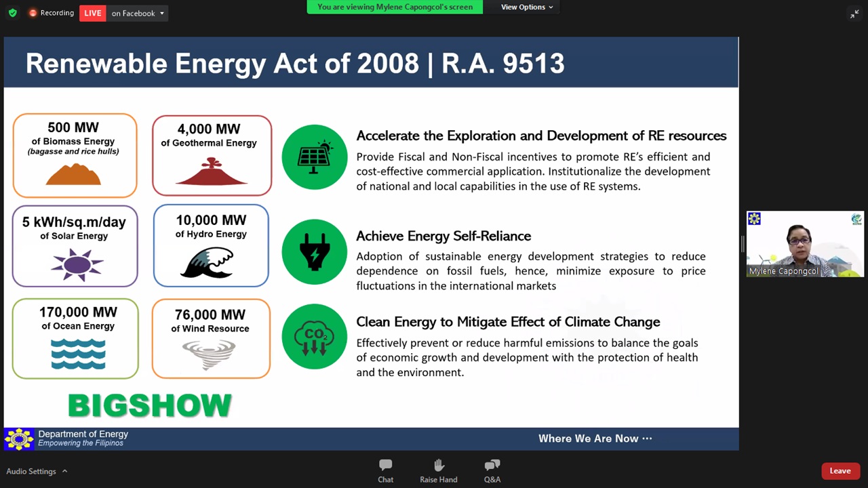Click the "Department of Energy" footer text
Screen dimensions: 868x488
pyautogui.click(x=83, y=434)
